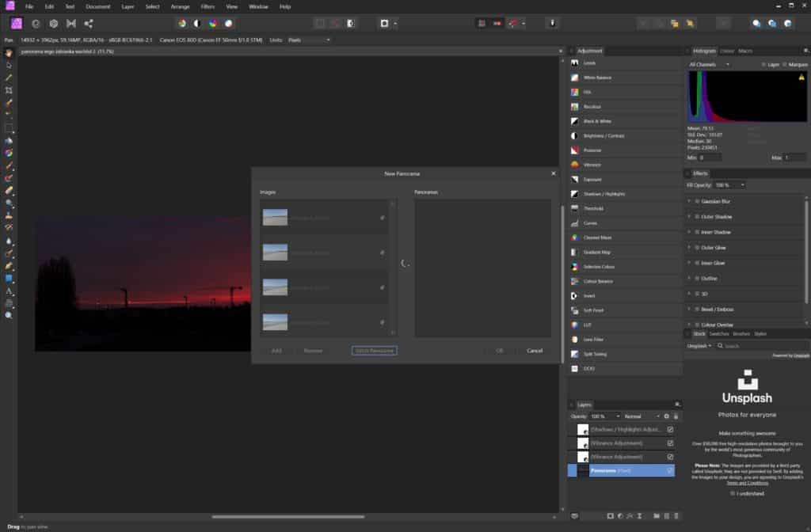Switch to the Swatches tab
This screenshot has height=532, width=811.
[718, 334]
